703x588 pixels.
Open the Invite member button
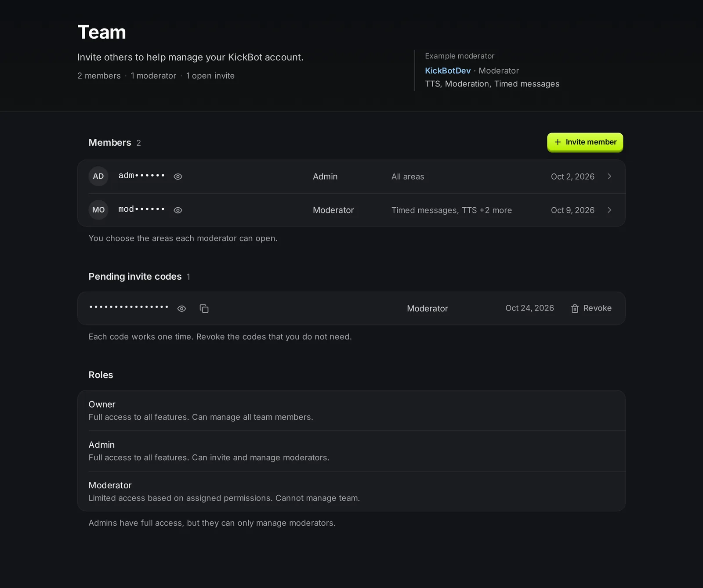click(585, 142)
